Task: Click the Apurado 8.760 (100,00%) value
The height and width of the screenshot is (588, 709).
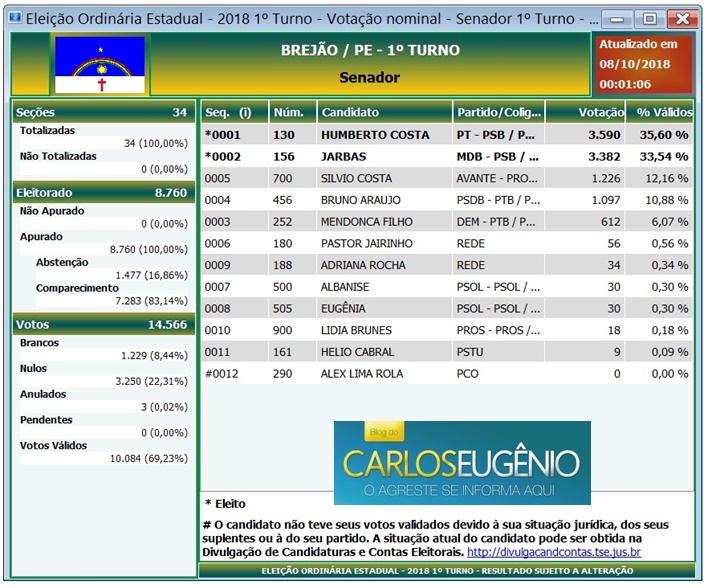Action: [149, 249]
